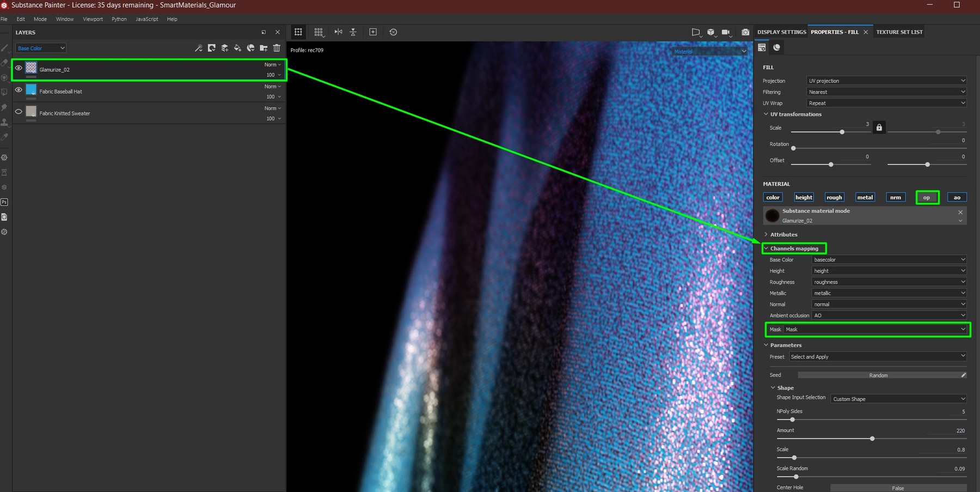Click the Rotation slider handle
Image resolution: width=980 pixels, height=492 pixels.
(x=793, y=148)
